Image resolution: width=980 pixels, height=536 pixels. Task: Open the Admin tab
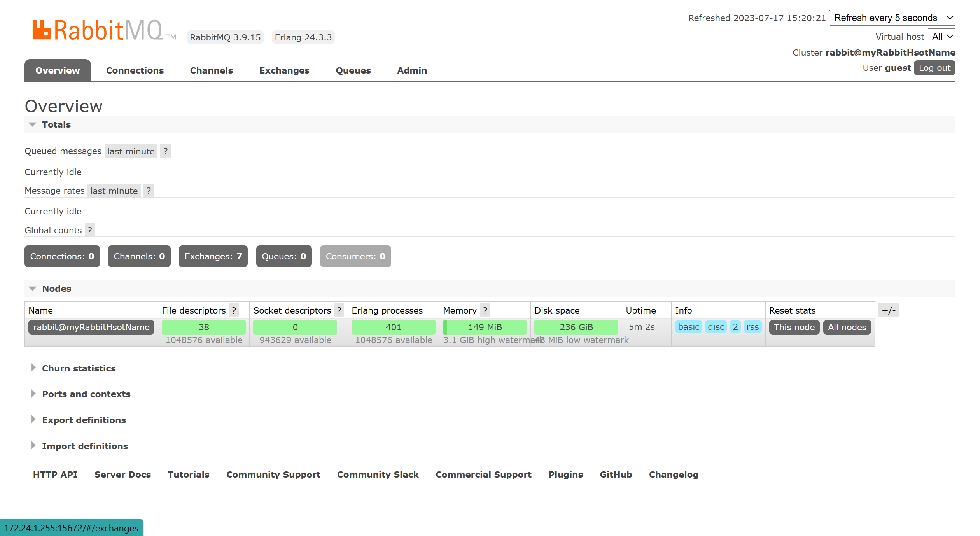[x=412, y=70]
